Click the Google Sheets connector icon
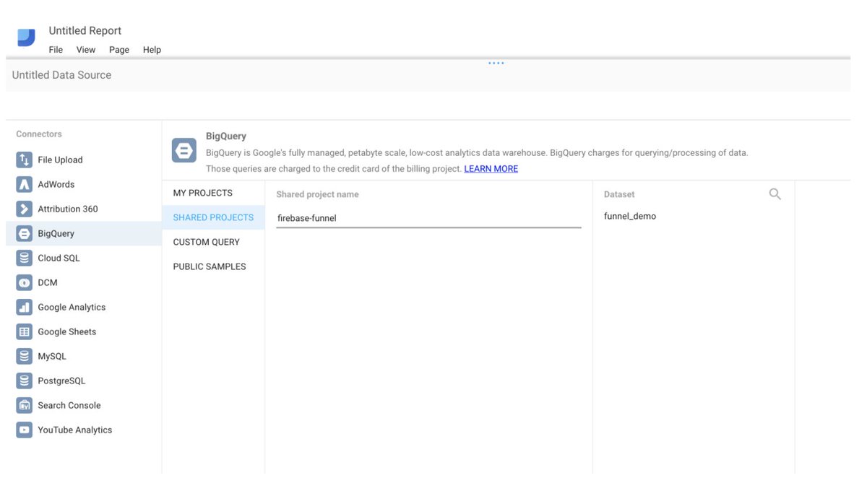 tap(25, 331)
